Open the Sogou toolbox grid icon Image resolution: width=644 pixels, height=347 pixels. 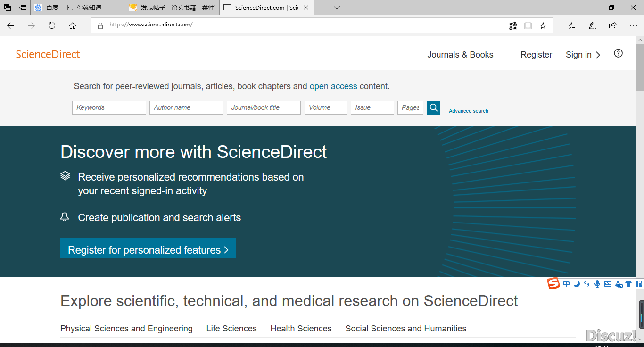pyautogui.click(x=639, y=284)
